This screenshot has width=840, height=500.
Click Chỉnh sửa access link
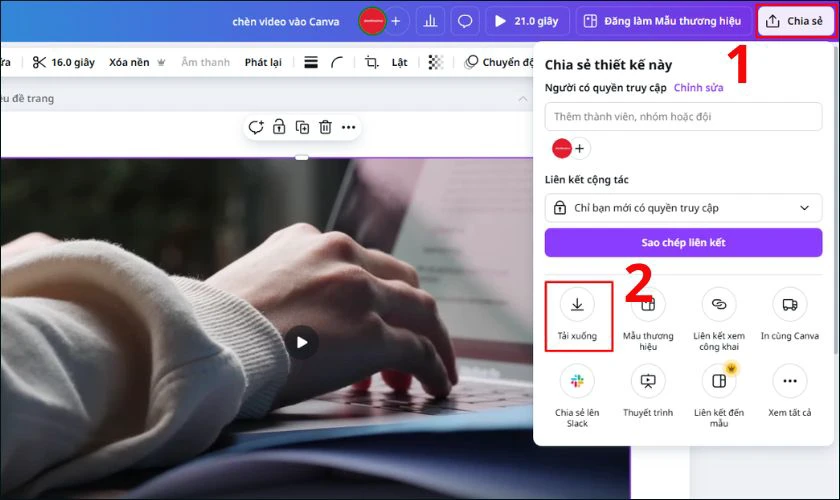(x=698, y=87)
